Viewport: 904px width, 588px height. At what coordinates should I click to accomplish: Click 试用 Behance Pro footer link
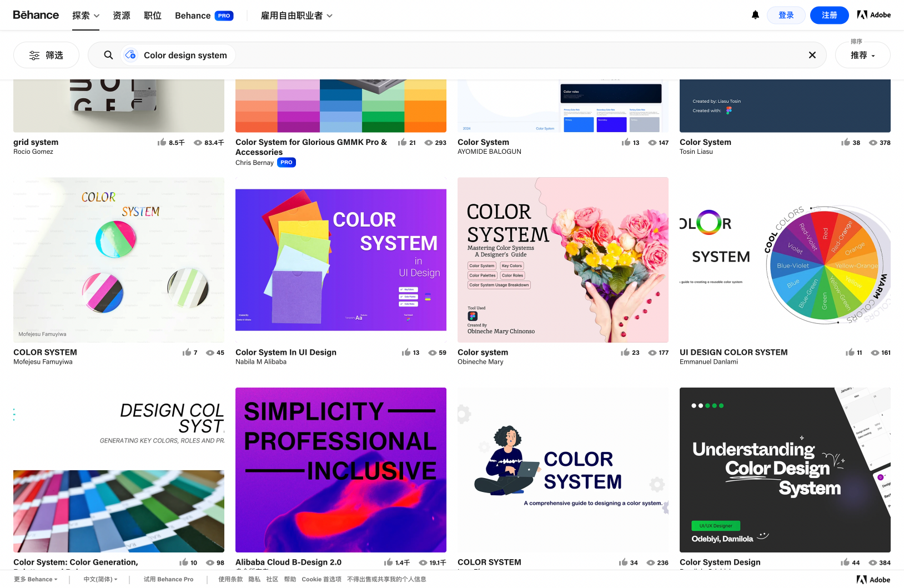click(168, 579)
